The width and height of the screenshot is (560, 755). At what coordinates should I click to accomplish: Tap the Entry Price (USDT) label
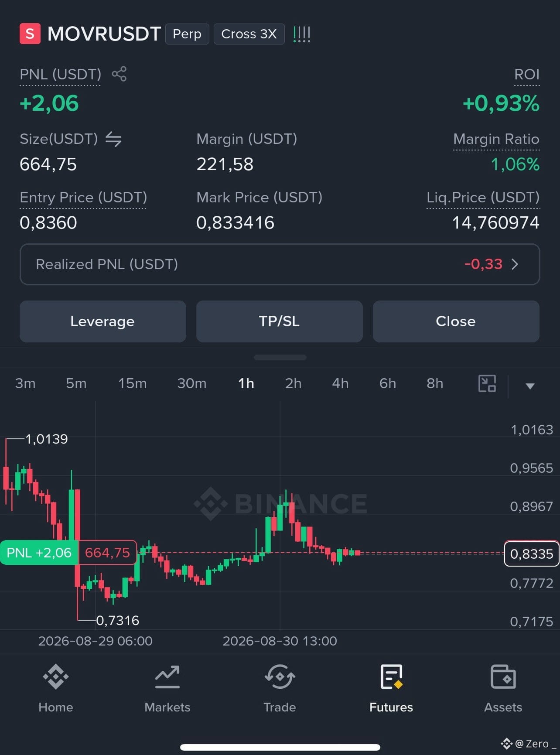tap(83, 198)
